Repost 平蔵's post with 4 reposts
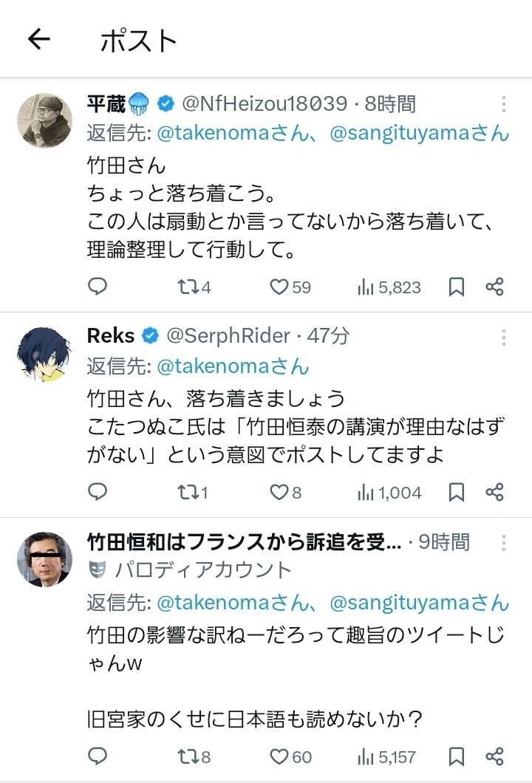The image size is (532, 783). [x=194, y=287]
